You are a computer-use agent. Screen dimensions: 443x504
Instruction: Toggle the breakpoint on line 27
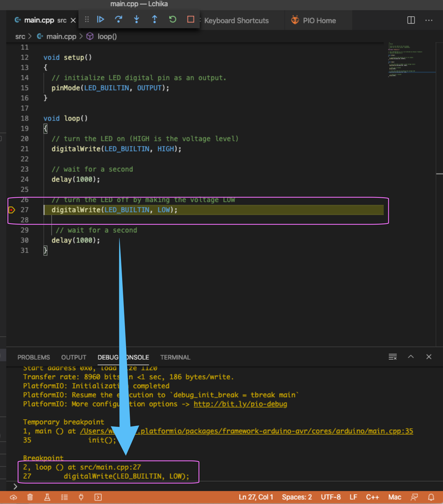click(11, 210)
